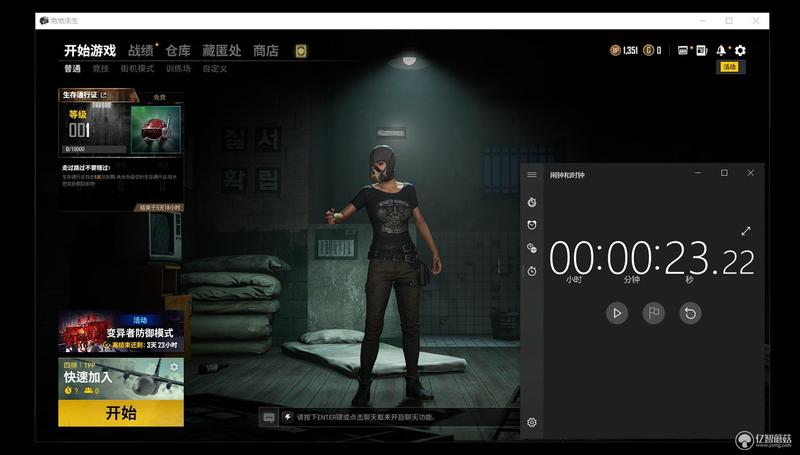
Task: Open match settings gear on 快速加入 card
Action: (x=174, y=367)
